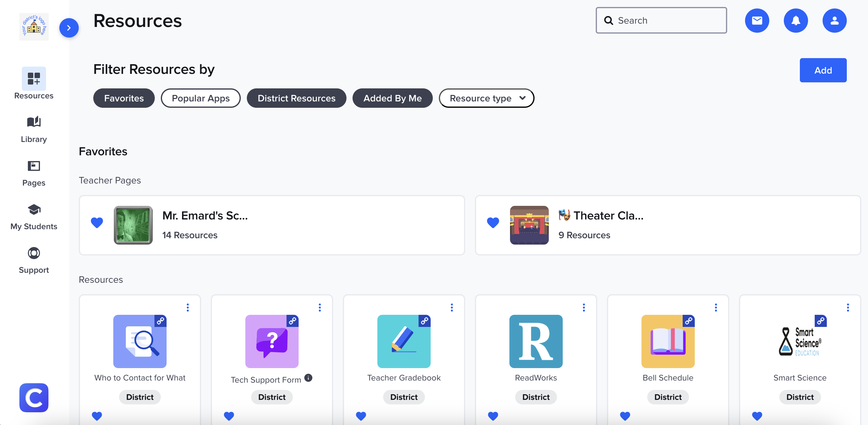
Task: Go to Library in sidebar
Action: 34,129
